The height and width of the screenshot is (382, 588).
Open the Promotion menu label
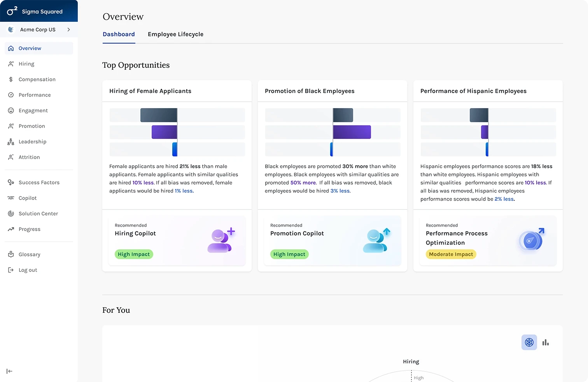pos(32,126)
